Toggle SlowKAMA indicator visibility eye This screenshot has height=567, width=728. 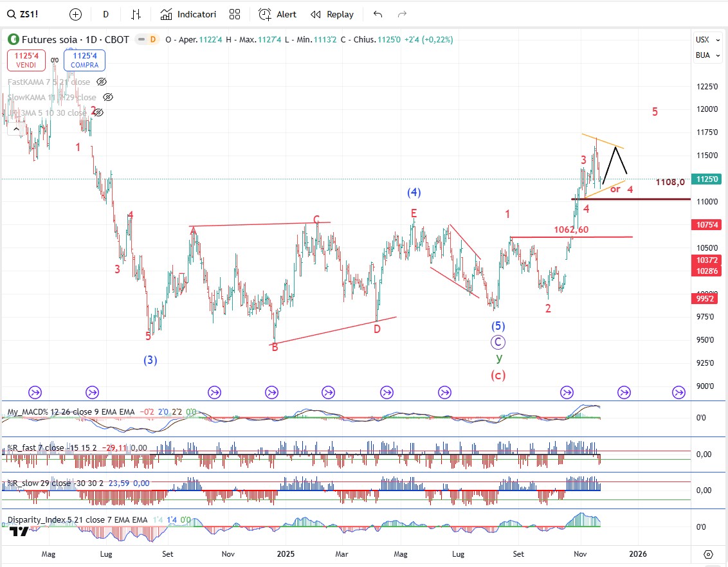point(107,97)
